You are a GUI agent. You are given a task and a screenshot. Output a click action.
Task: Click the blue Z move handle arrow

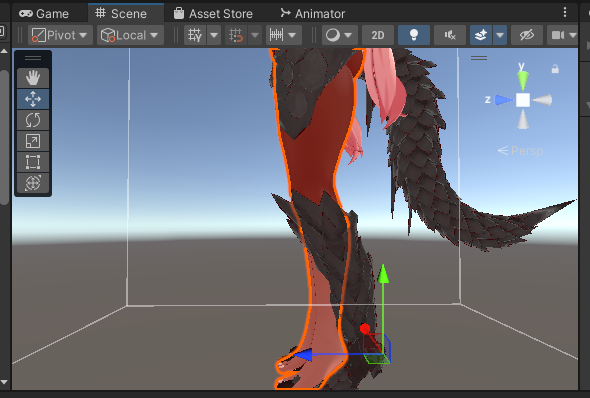coord(303,355)
